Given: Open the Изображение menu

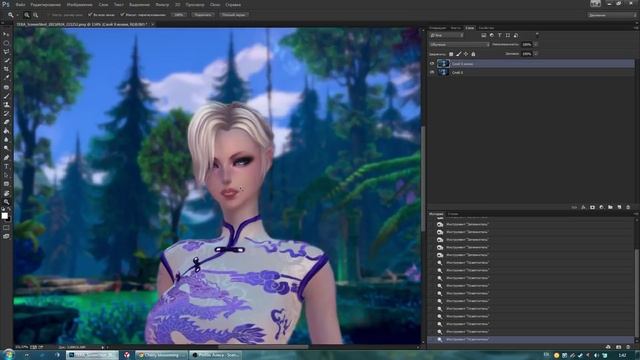Looking at the screenshot, I should tap(79, 5).
